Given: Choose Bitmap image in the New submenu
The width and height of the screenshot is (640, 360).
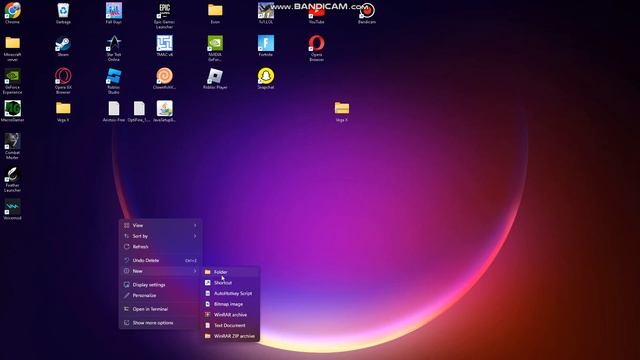Looking at the screenshot, I should [231, 304].
